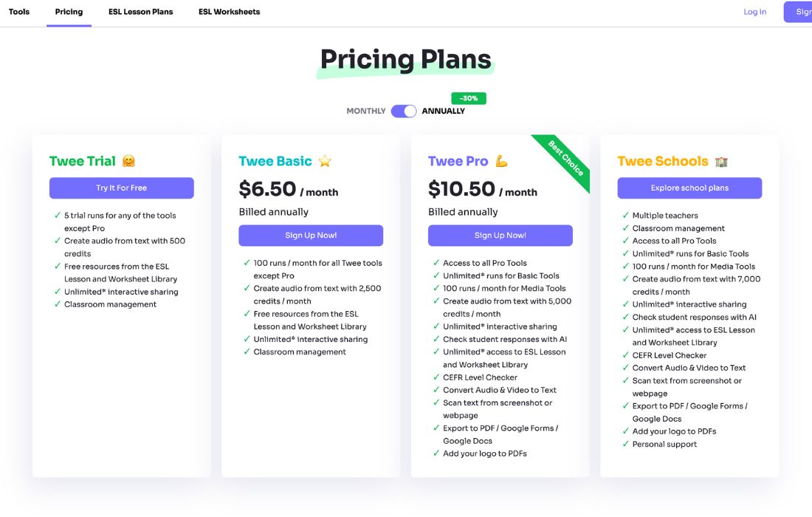Open ESL Lesson Plans page
The width and height of the screenshot is (812, 517).
coord(141,12)
